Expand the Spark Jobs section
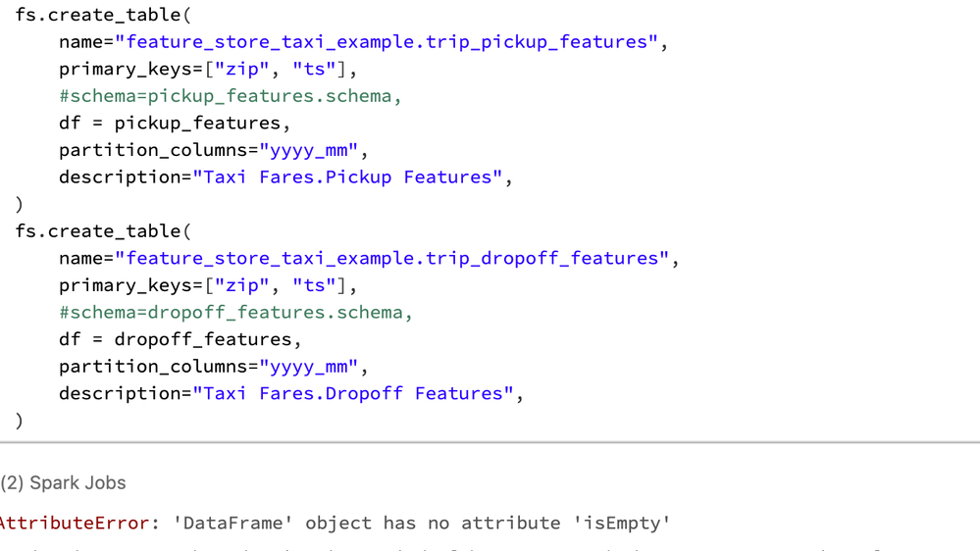980x551 pixels. 64,483
